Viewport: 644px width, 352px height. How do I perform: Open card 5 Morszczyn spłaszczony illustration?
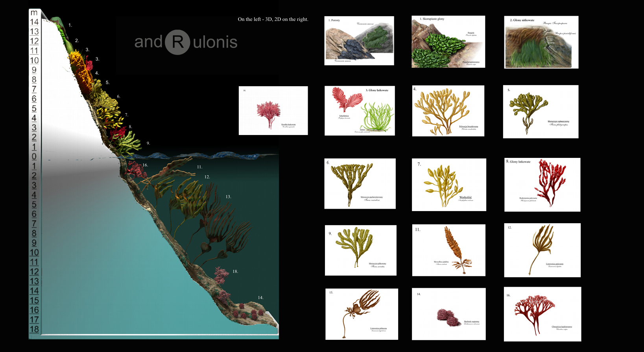tap(541, 112)
